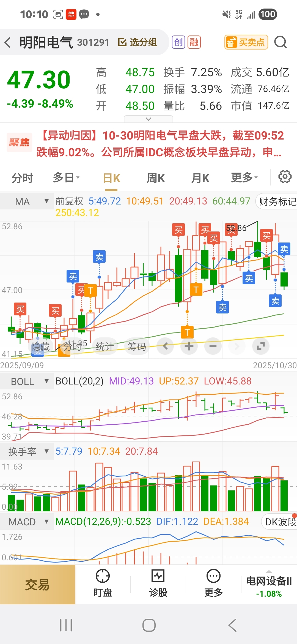This screenshot has width=297, height=644.
Task: Open 交易 trade button
Action: pos(37,585)
